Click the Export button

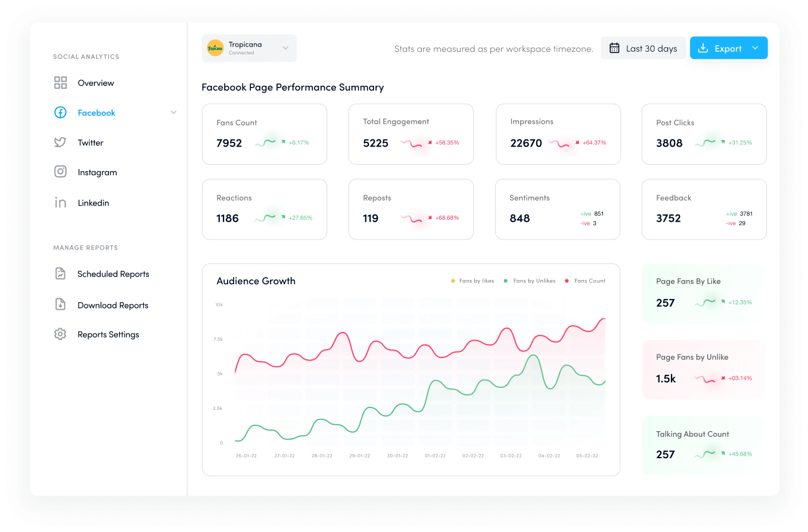(x=721, y=48)
